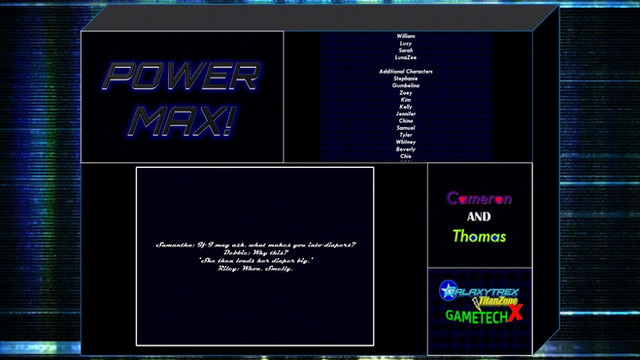Image resolution: width=640 pixels, height=360 pixels.
Task: Click the red X in GameTech logo
Action: (x=516, y=313)
